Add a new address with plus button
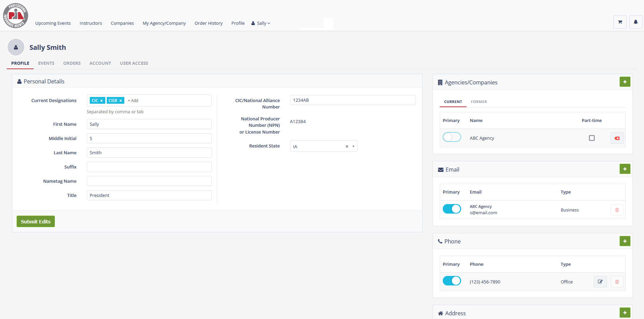 [x=625, y=313]
